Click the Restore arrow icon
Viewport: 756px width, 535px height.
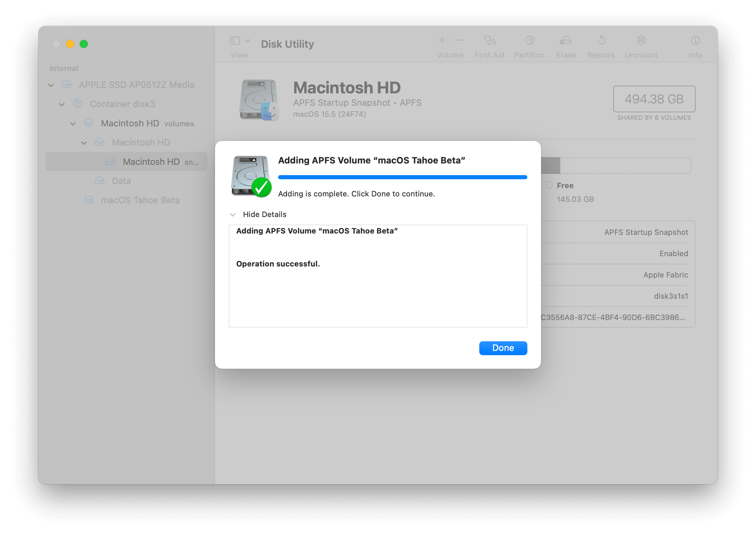pos(601,41)
